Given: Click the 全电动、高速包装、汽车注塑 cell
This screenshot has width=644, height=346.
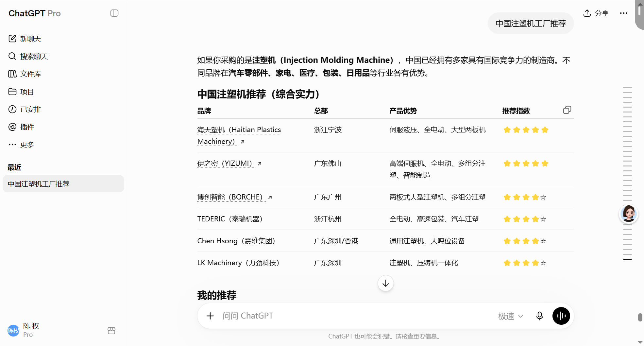Looking at the screenshot, I should (x=434, y=219).
